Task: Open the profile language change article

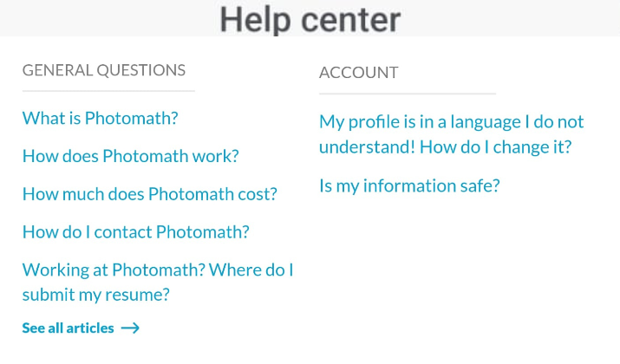Action: pos(451,122)
